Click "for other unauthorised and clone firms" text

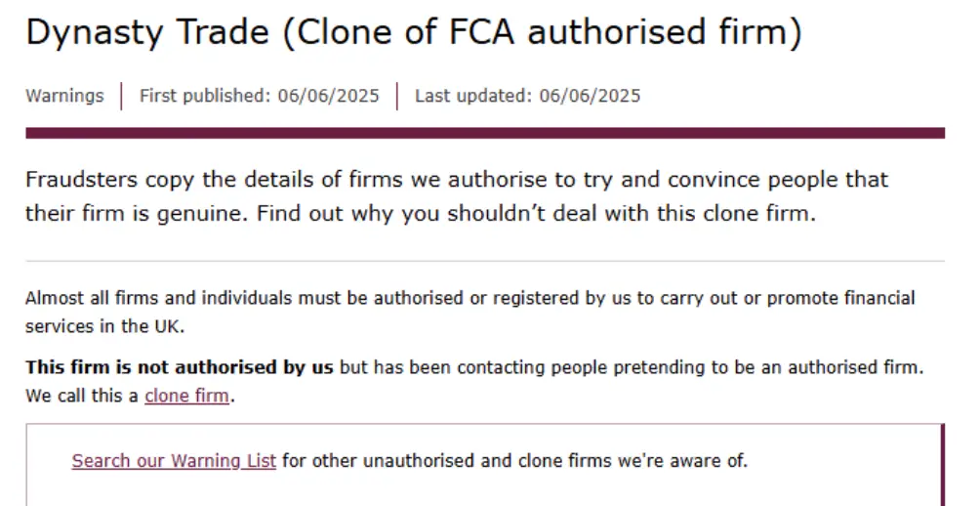[x=445, y=460]
